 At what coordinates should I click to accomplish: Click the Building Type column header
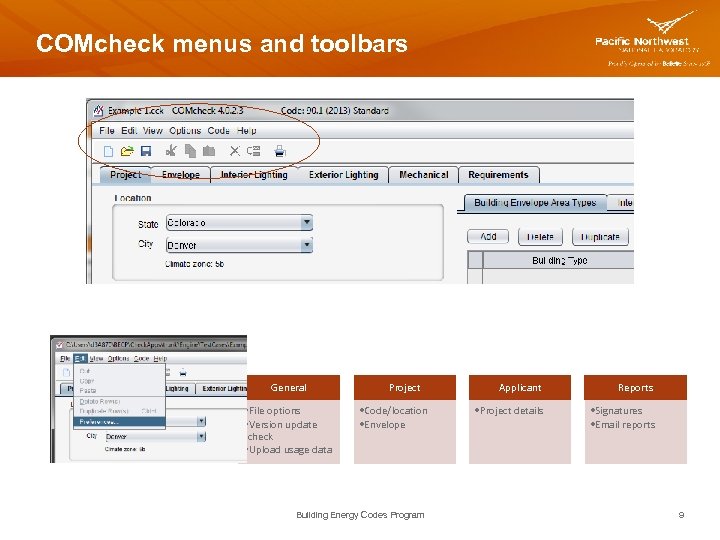[559, 260]
